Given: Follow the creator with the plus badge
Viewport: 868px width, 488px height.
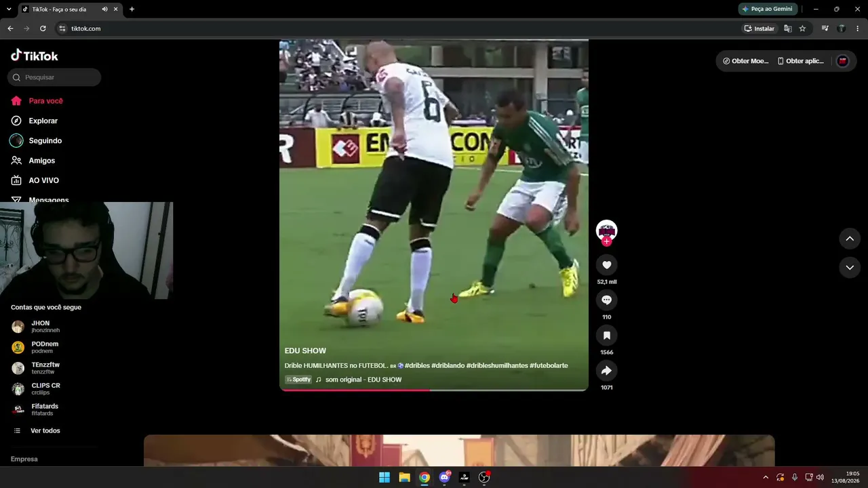Looking at the screenshot, I should 606,241.
